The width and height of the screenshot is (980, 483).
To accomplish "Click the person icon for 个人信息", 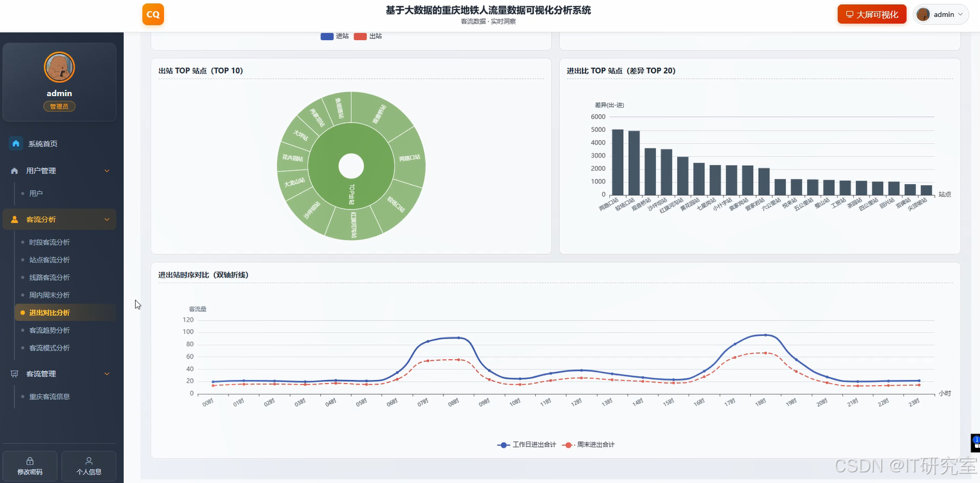I will (89, 461).
